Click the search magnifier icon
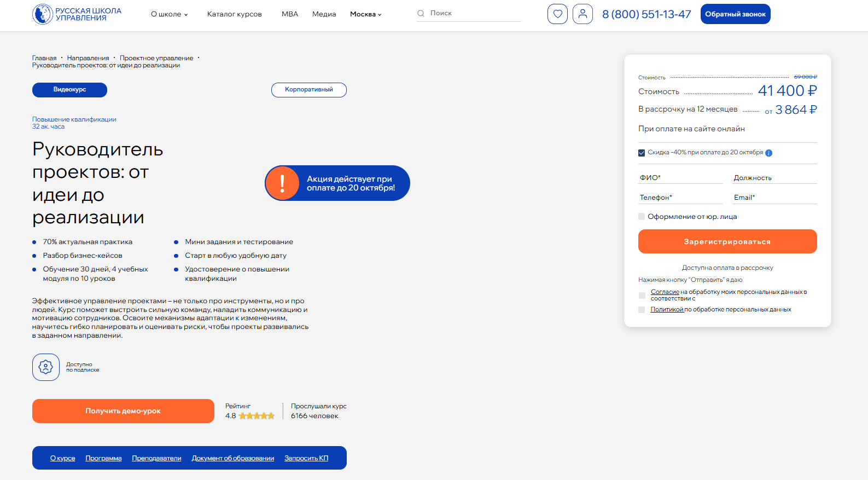Image resolution: width=868 pixels, height=480 pixels. [421, 13]
